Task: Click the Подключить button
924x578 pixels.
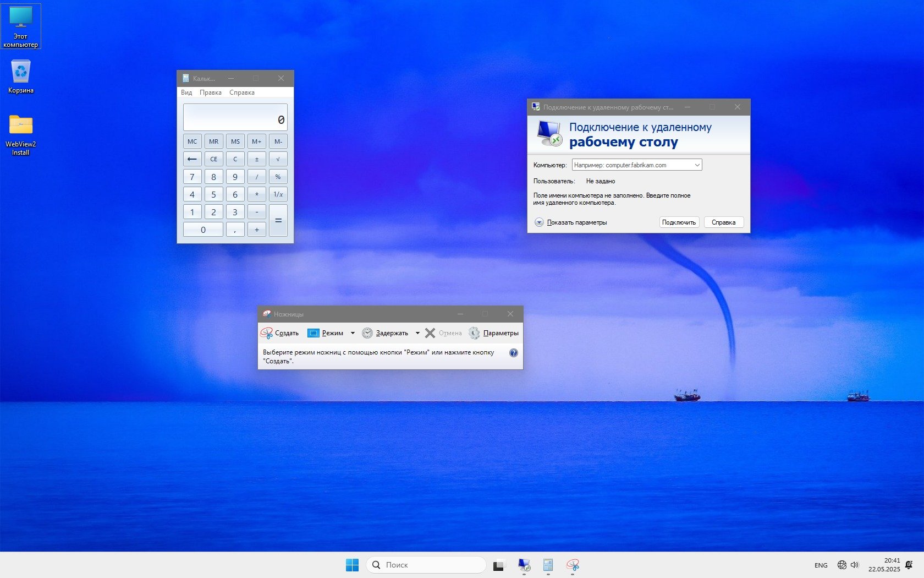Action: click(679, 222)
